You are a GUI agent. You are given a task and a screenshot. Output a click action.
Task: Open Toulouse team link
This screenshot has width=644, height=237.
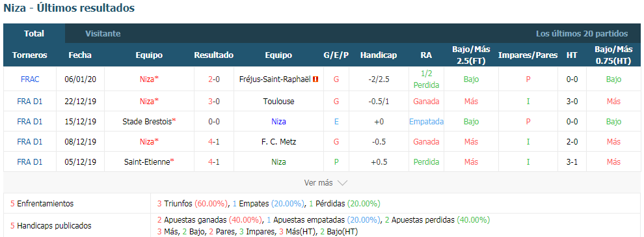[278, 102]
